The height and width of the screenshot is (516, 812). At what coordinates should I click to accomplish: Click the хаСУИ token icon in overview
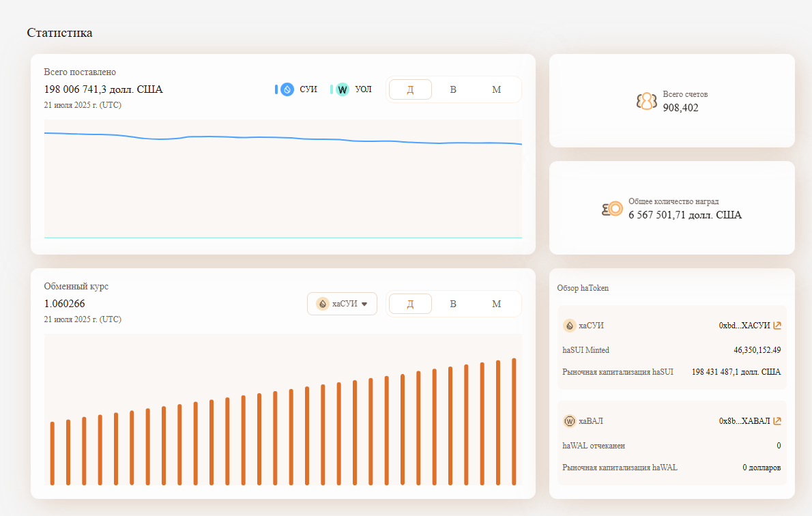(x=570, y=326)
